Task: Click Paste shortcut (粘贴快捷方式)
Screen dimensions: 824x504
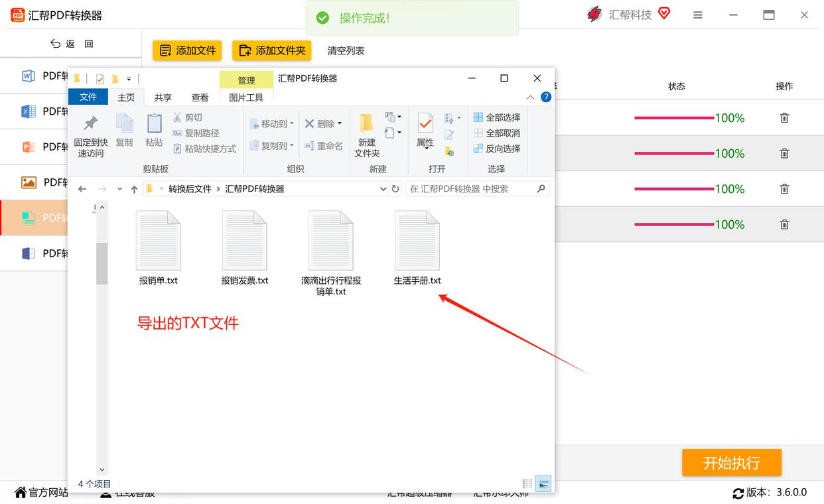Action: click(204, 149)
